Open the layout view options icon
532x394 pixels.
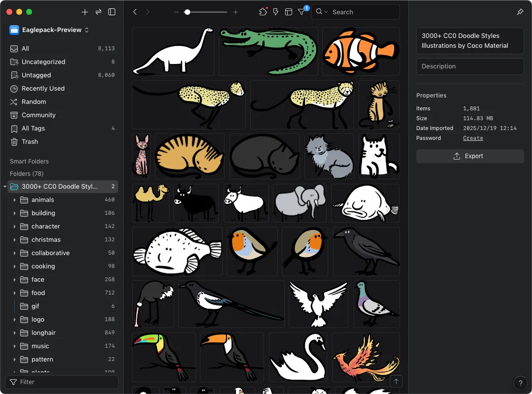click(289, 12)
